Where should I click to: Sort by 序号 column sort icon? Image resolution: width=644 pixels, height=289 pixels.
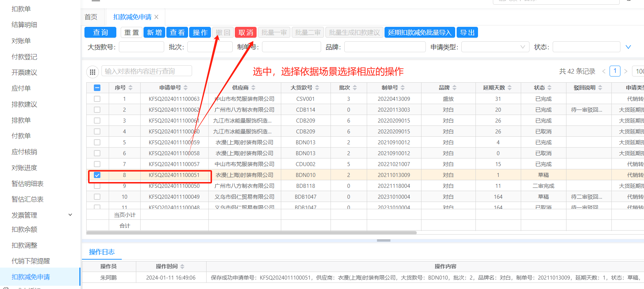[130, 88]
